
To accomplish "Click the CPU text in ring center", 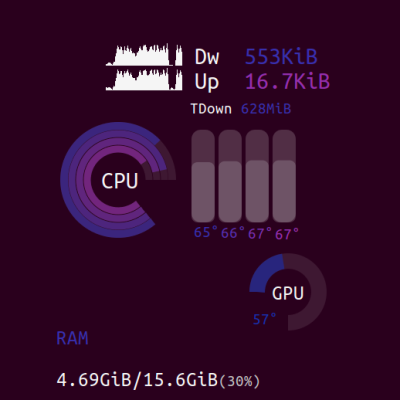I will point(120,181).
